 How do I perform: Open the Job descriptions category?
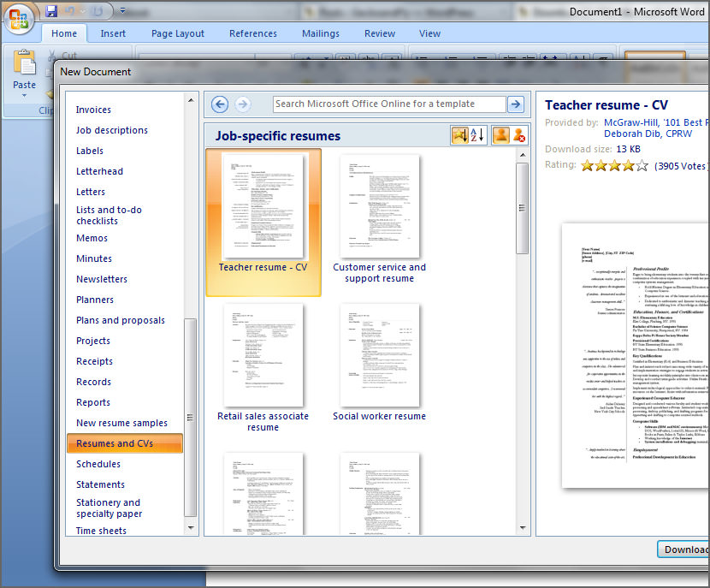coord(112,130)
